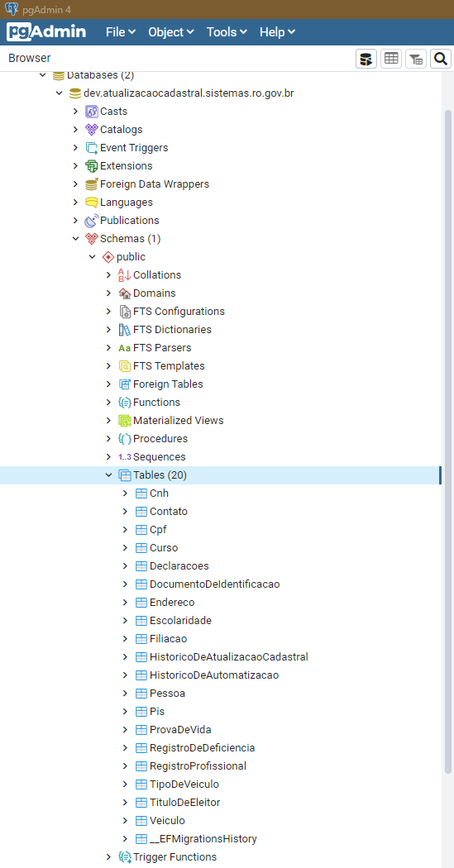This screenshot has width=454, height=868.
Task: Open the Query Tool toolbar icon
Action: pyautogui.click(x=366, y=59)
